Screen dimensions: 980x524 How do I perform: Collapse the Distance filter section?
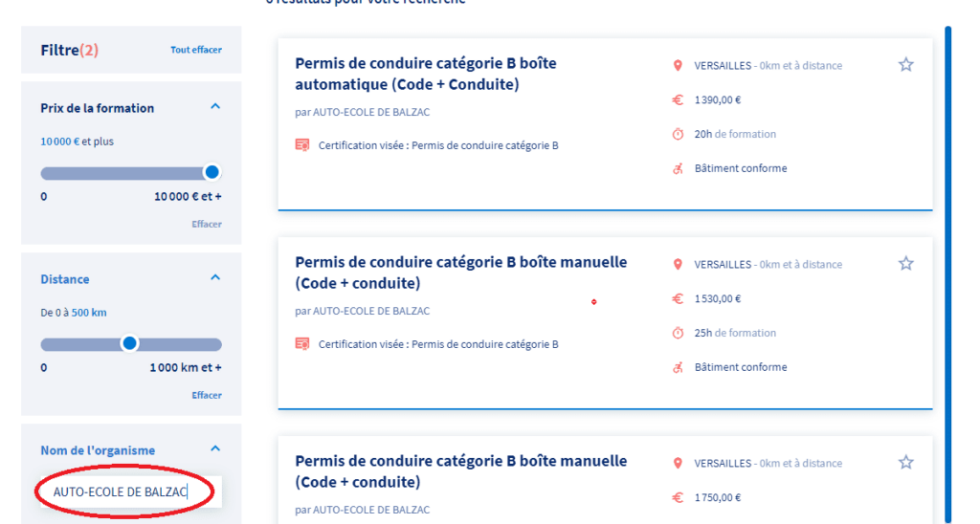point(215,278)
